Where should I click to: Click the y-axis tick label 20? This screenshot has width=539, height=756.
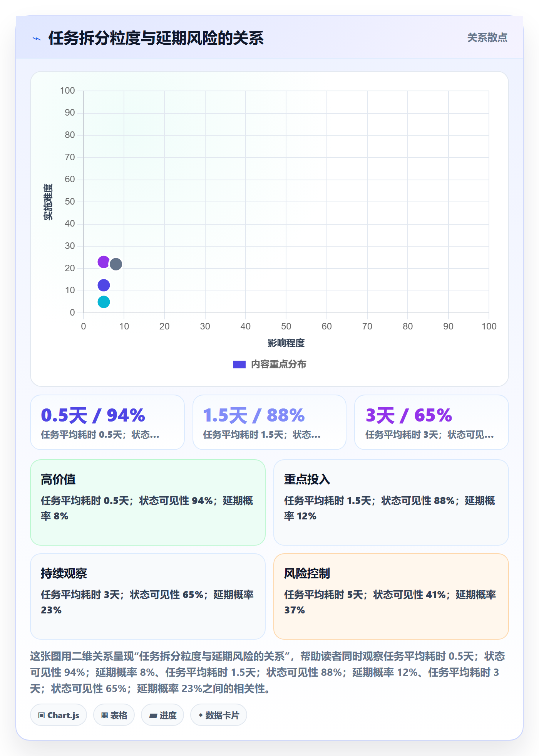[x=70, y=268]
